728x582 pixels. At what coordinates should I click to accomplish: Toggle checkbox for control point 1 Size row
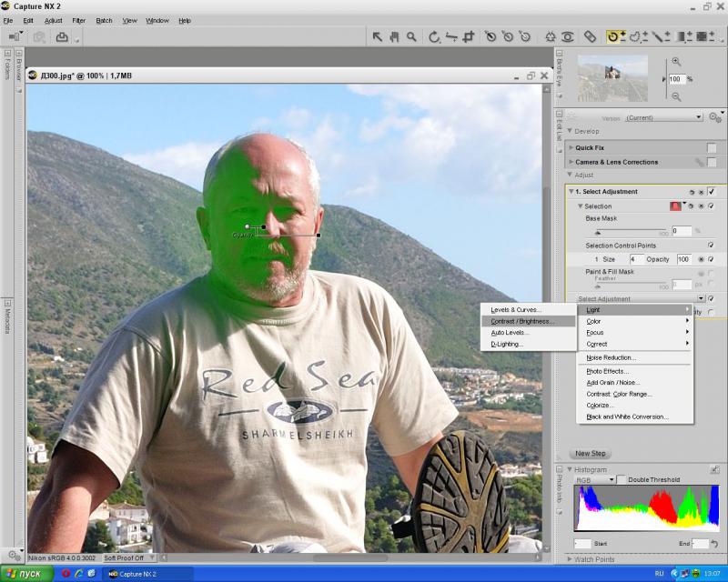coord(711,259)
